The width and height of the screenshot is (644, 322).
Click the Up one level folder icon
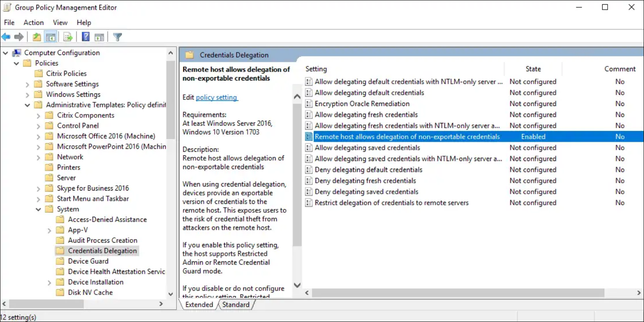[x=37, y=37]
